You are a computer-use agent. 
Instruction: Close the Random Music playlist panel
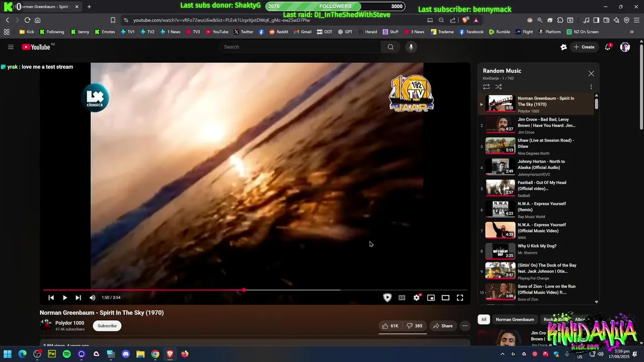[x=591, y=73]
